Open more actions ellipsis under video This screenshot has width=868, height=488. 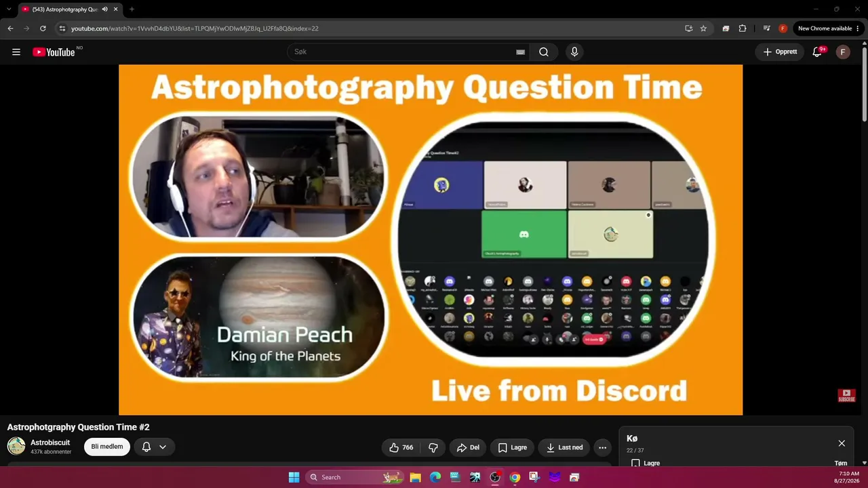[x=602, y=447]
